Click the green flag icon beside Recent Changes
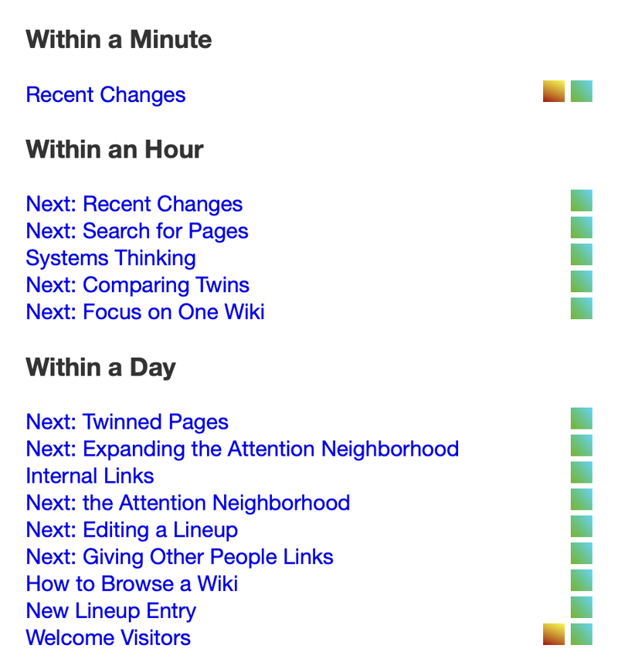Screen dimensions: 618x672 582,91
